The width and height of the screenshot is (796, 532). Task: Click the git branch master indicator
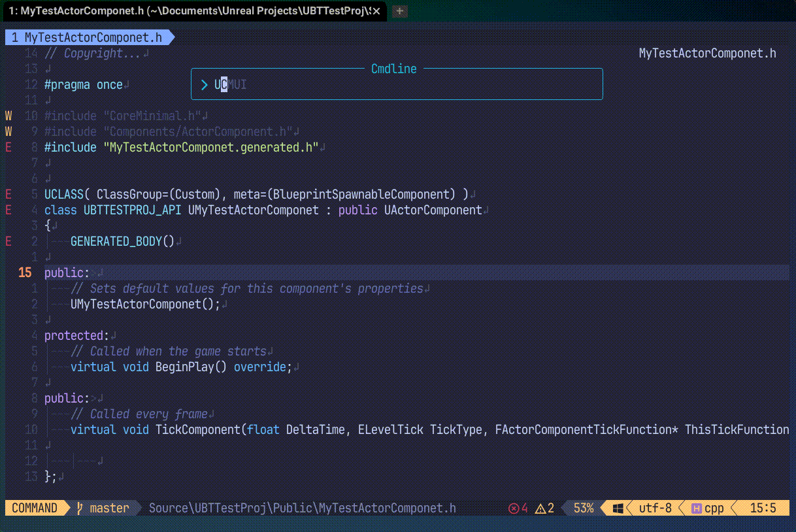point(103,508)
